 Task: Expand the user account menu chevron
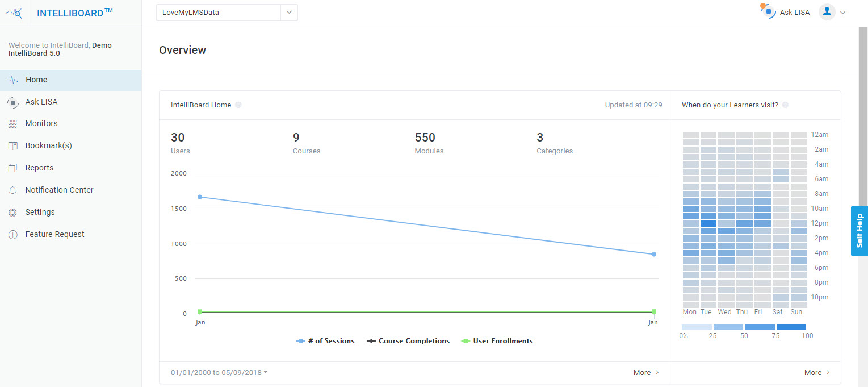(x=842, y=13)
